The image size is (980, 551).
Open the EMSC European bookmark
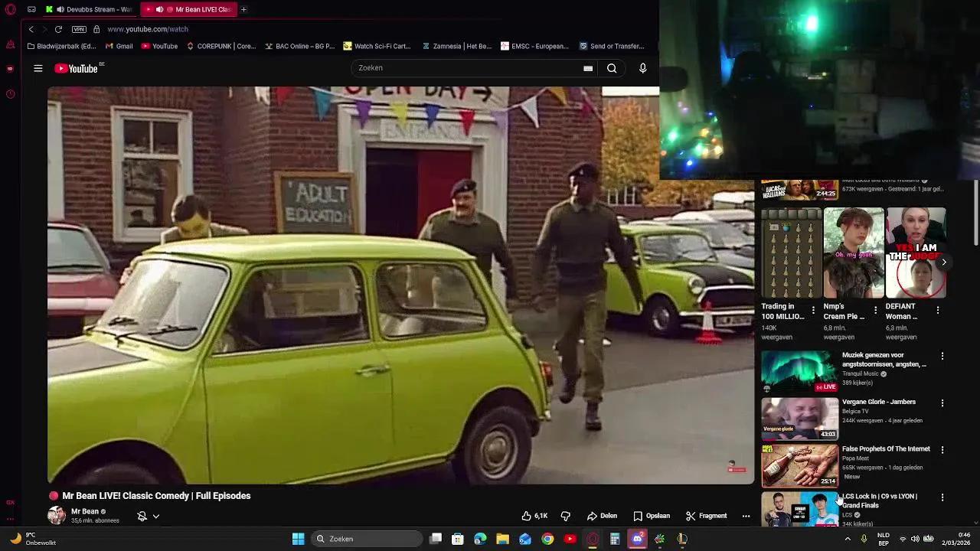534,46
